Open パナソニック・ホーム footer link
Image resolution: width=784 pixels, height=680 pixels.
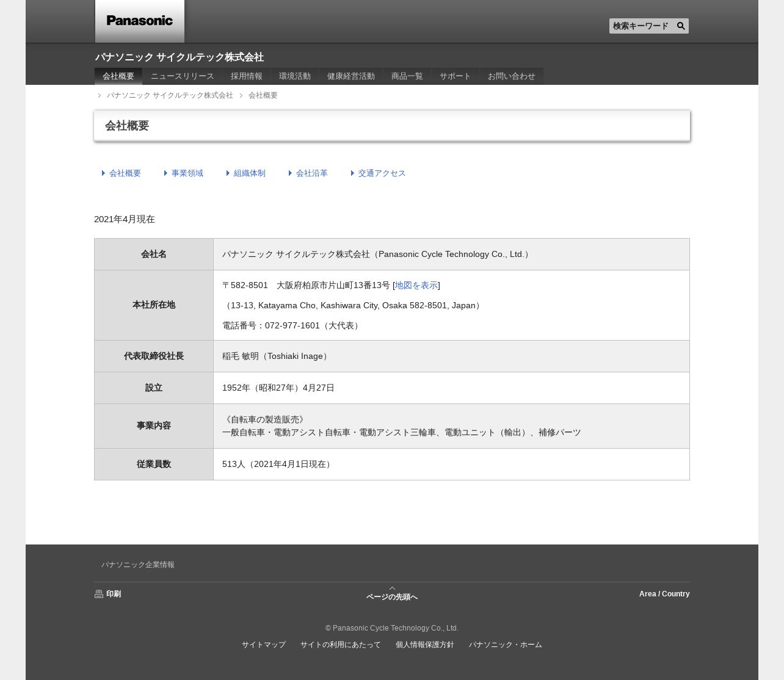[506, 645]
